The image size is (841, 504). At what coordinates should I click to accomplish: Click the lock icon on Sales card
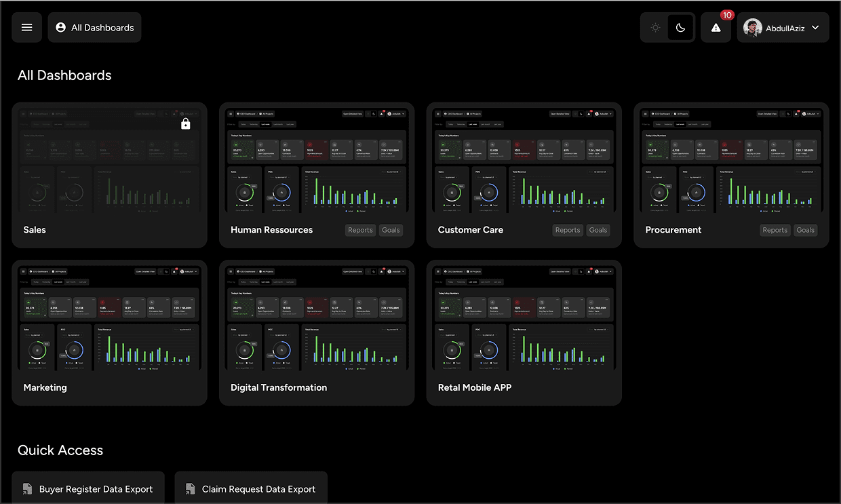coord(186,124)
